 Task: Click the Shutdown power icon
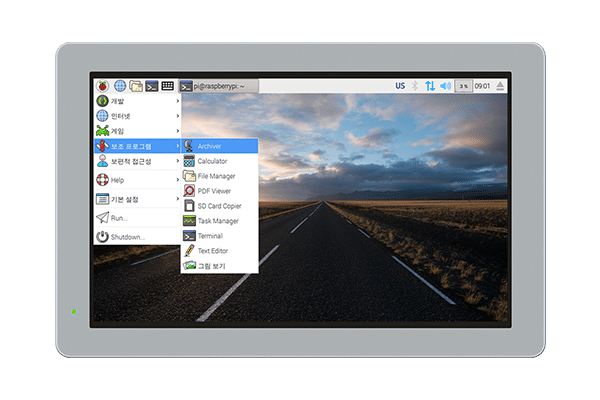[x=102, y=237]
